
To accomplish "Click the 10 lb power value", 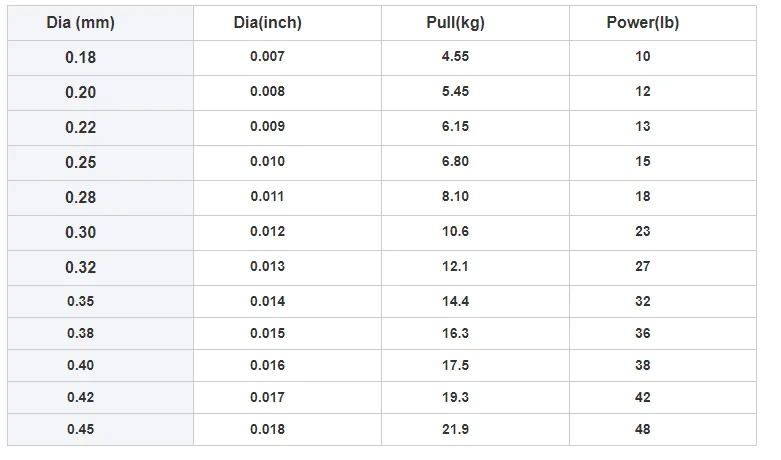I will click(642, 57).
